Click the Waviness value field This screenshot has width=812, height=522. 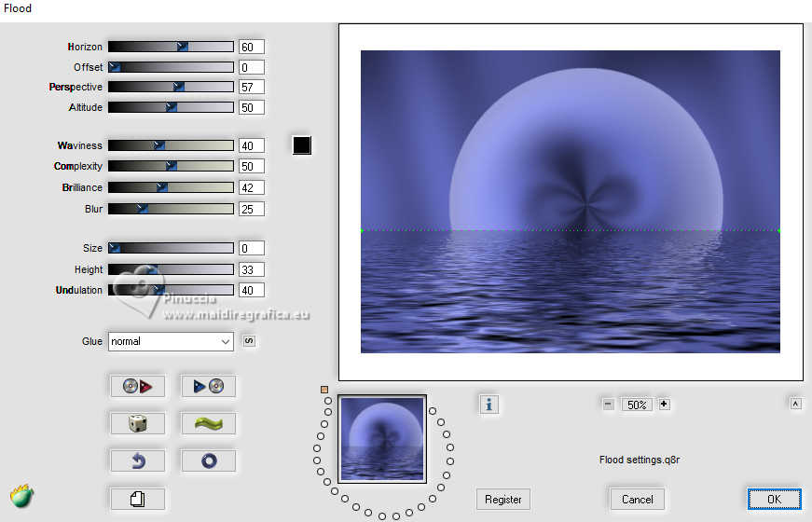click(252, 145)
